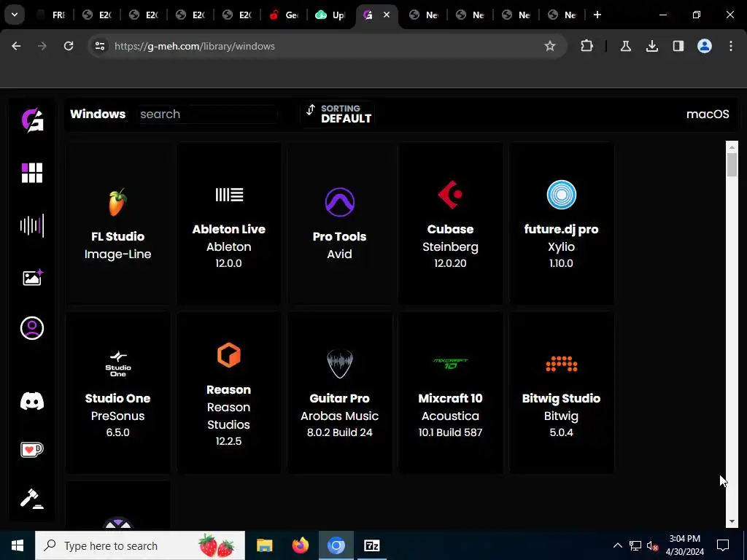The image size is (747, 560).
Task: View site information icon in address bar
Action: pyautogui.click(x=100, y=46)
